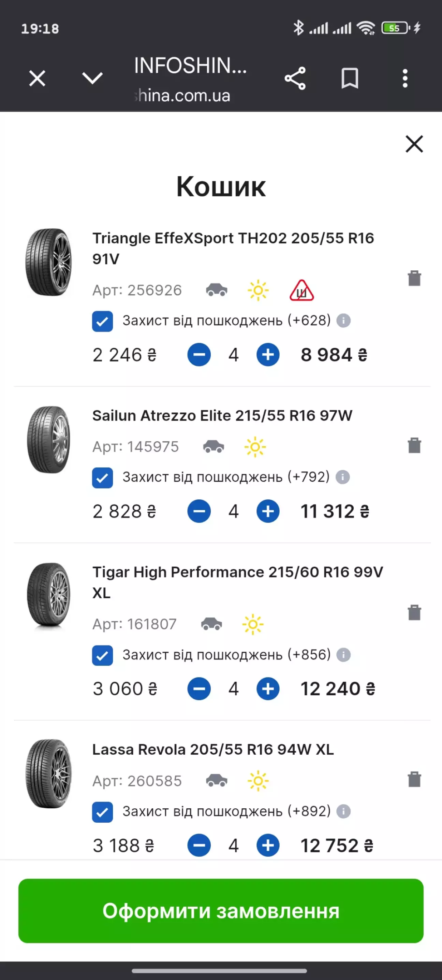This screenshot has height=980, width=442.
Task: Delete Lassa Revola item from cart
Action: (x=414, y=779)
